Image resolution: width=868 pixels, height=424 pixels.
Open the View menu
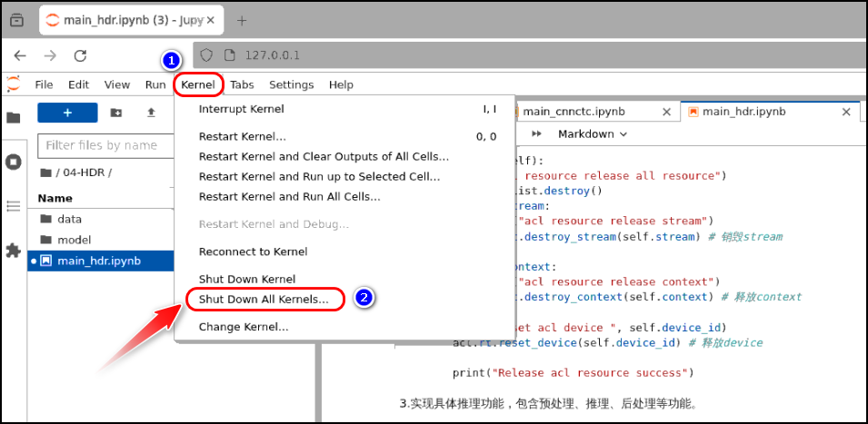(117, 84)
